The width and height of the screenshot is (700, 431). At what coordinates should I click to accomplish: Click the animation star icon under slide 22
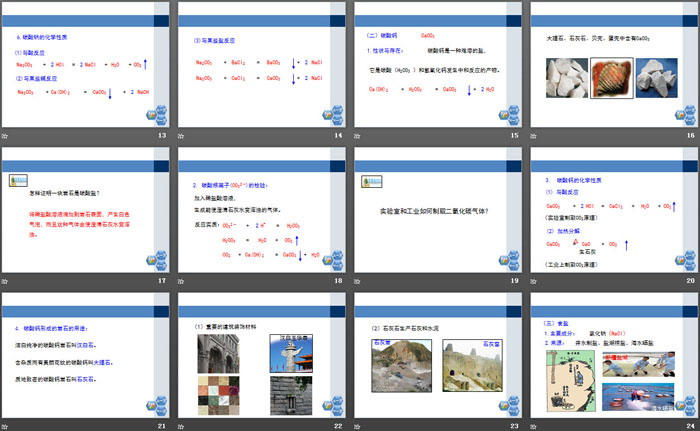coord(181,427)
